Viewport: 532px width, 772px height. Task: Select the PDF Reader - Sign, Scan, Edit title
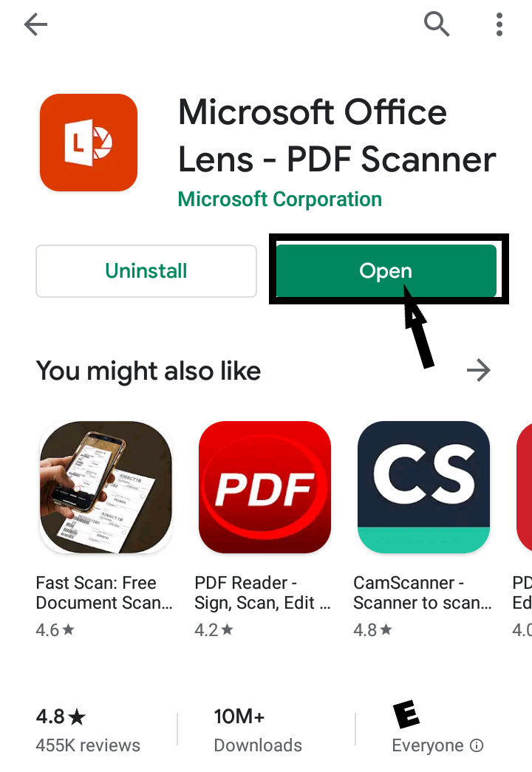coord(262,592)
